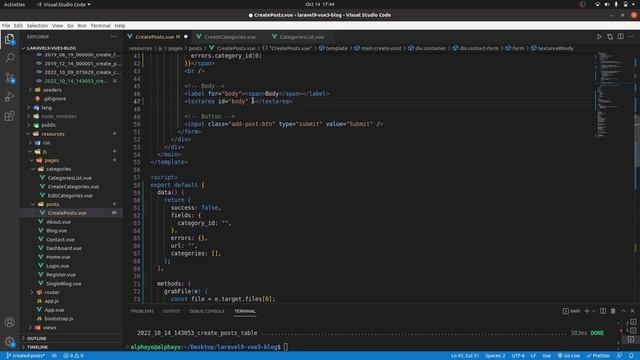Expand the public folder
640x360 pixels.
pyautogui.click(x=49, y=125)
